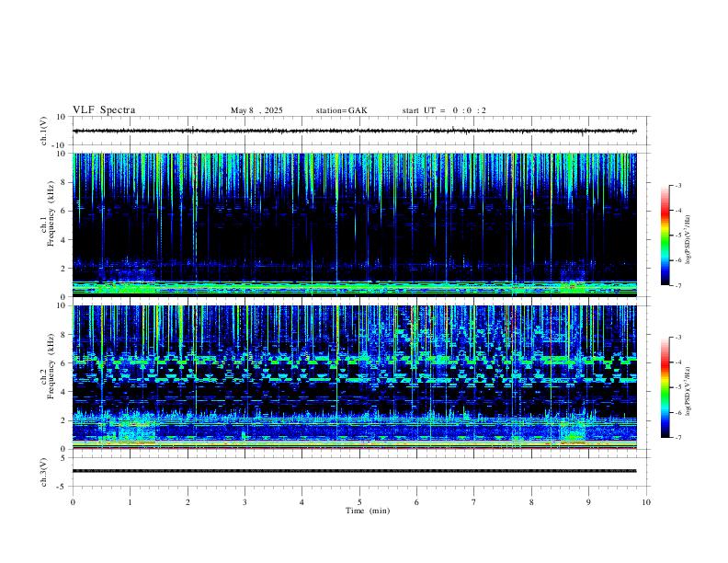Click the 'ch.1(V)' waveform axis label
The height and width of the screenshot is (563, 728).
coord(44,131)
